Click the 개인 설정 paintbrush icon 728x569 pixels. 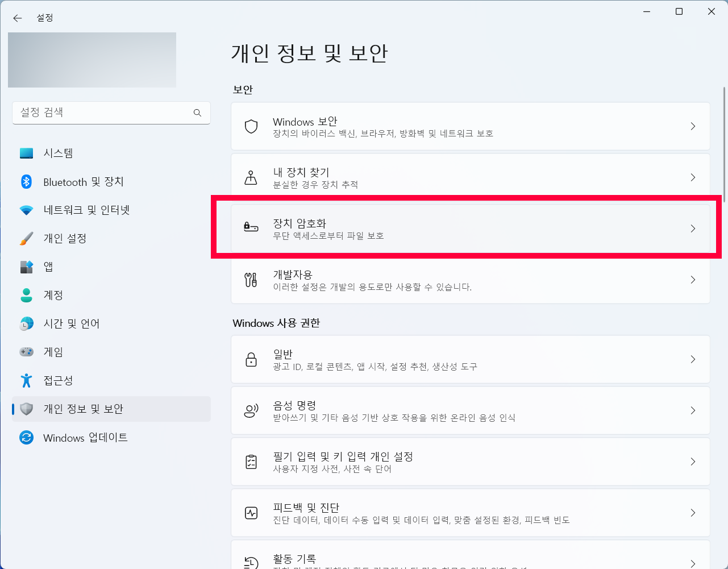pyautogui.click(x=26, y=238)
